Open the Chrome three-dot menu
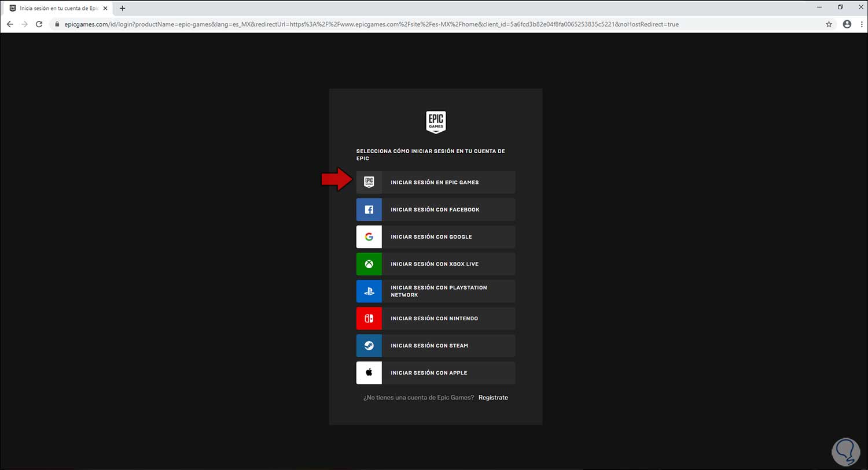The height and width of the screenshot is (470, 868). coord(861,24)
